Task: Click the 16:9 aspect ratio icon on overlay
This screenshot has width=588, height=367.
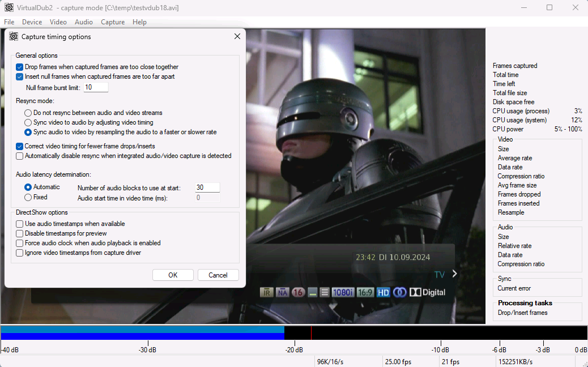Action: [365, 292]
